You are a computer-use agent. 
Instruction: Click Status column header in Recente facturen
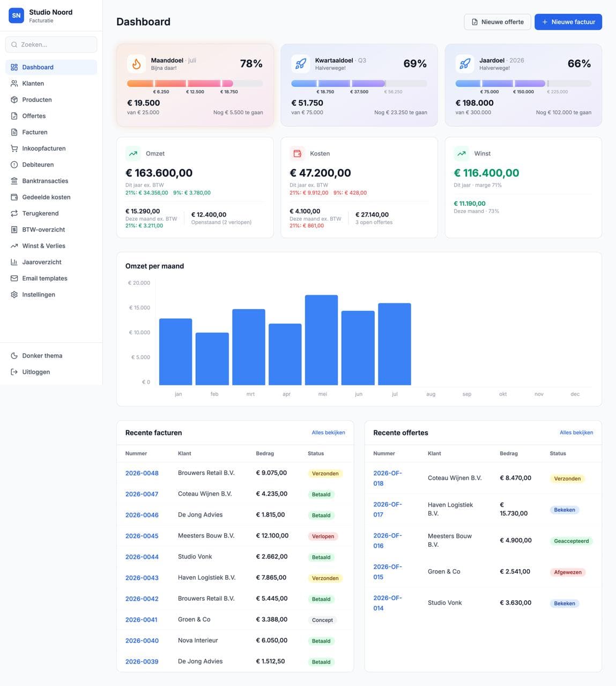coord(316,453)
